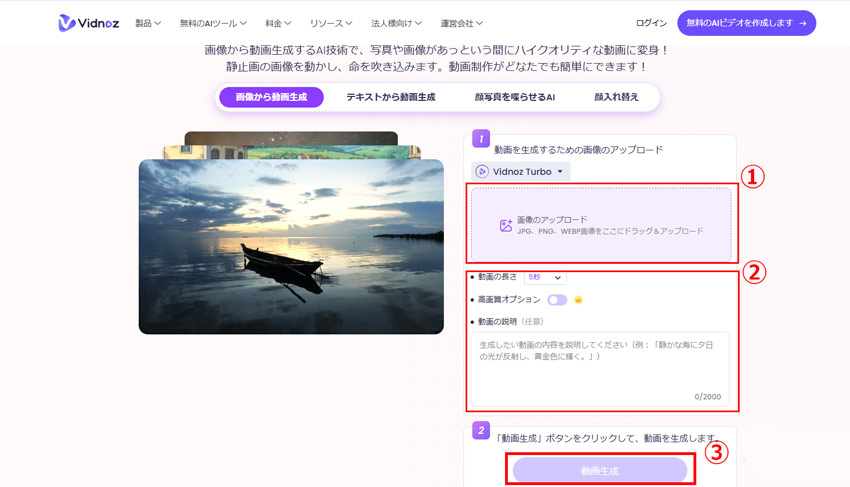This screenshot has width=850, height=487.
Task: Open the 動画の長さ 5秒 dropdown
Action: pyautogui.click(x=545, y=277)
